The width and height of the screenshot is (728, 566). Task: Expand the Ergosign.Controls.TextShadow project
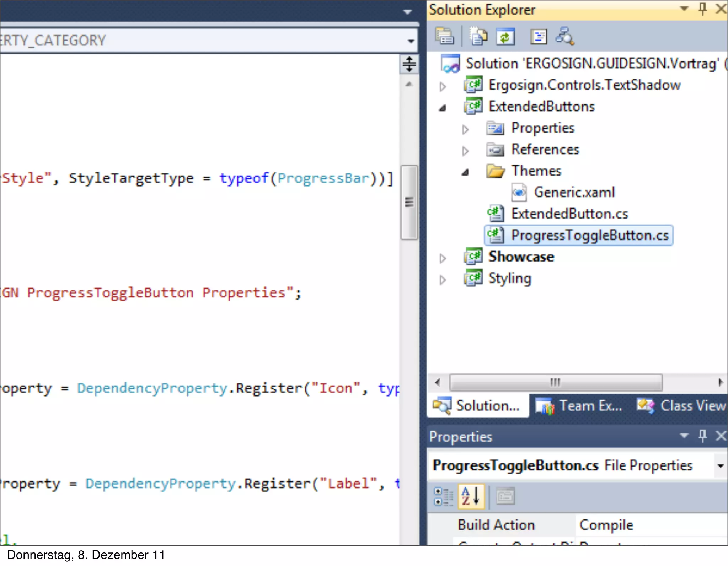pyautogui.click(x=443, y=86)
